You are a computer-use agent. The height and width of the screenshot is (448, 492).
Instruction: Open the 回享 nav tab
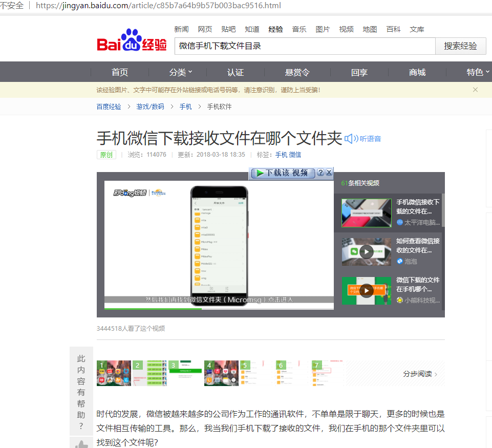click(x=359, y=72)
